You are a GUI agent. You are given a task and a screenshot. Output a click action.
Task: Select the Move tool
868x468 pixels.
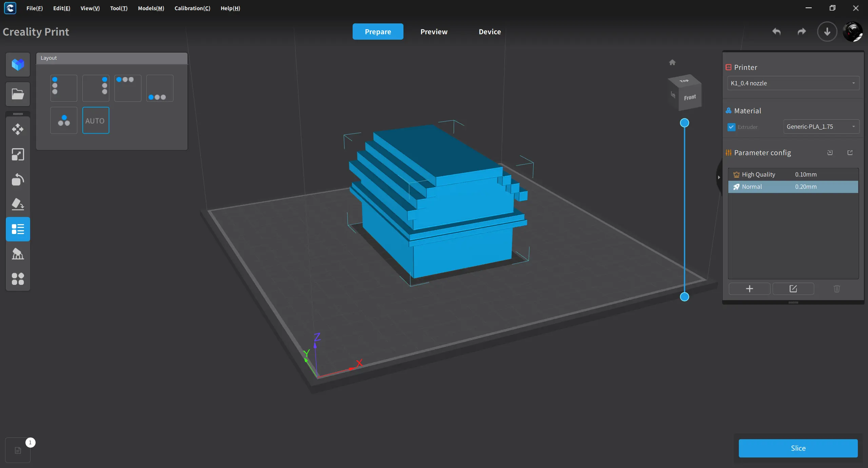tap(18, 129)
